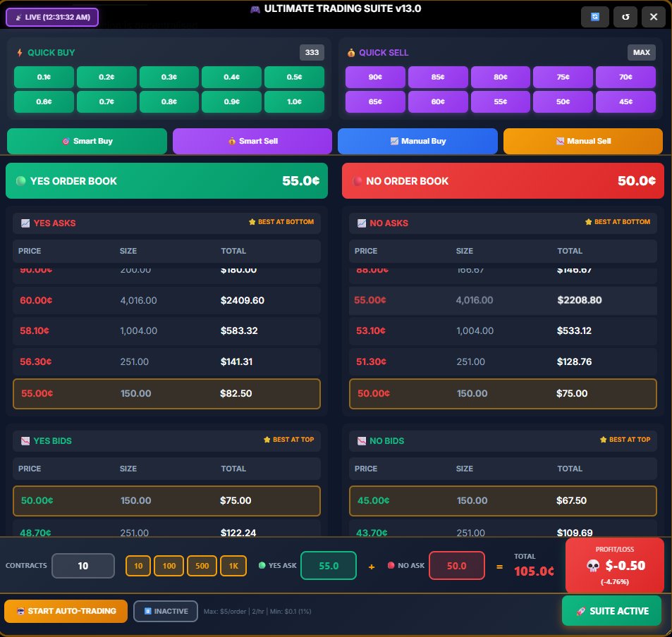Click the chart icon beside YES ASKS

coord(25,223)
